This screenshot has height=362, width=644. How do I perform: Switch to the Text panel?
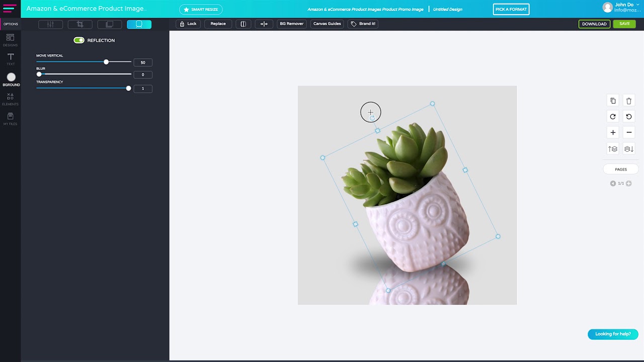tap(10, 58)
